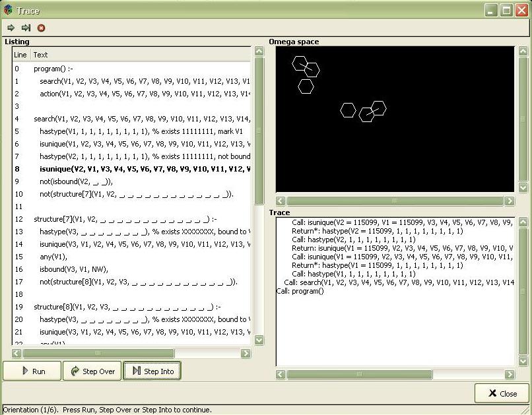
Task: Click Trace panel vertical scroll up arrow
Action: tap(523, 222)
